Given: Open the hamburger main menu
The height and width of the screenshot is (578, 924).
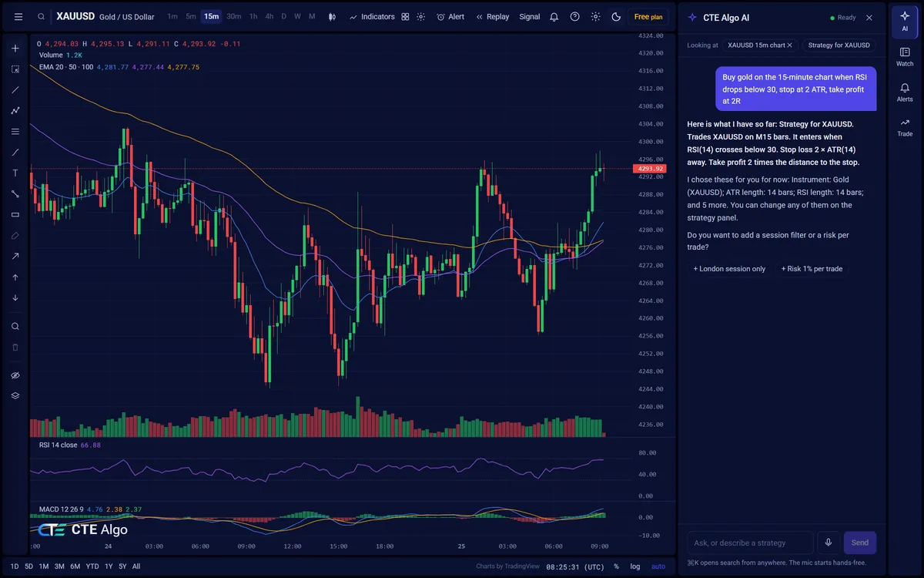Looking at the screenshot, I should click(18, 16).
